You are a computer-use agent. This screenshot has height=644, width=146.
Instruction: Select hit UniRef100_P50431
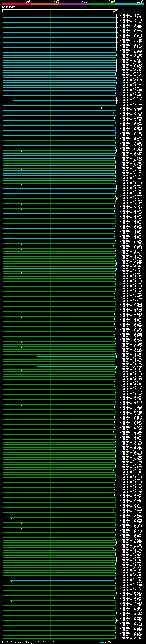click(131, 349)
